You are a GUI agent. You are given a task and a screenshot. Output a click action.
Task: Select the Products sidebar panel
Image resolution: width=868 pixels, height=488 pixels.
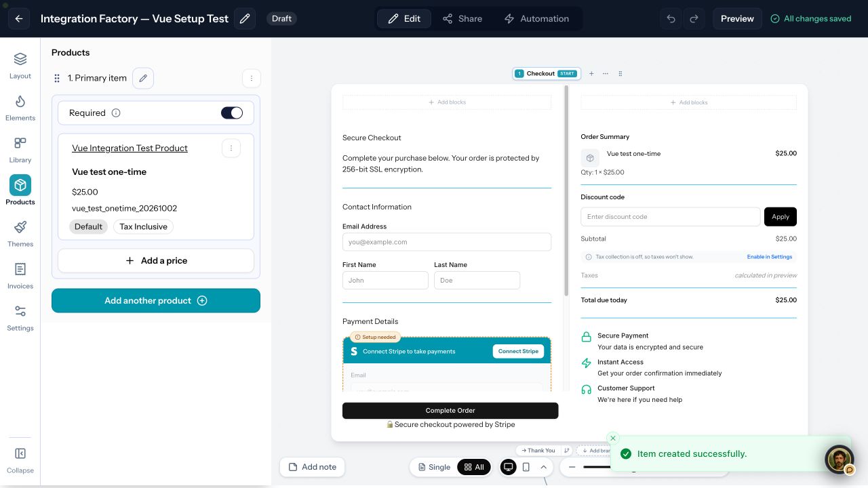click(20, 190)
